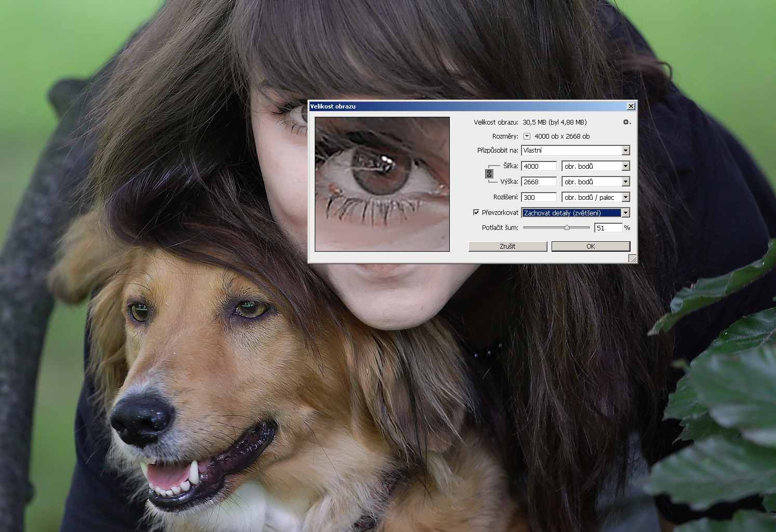Confirm with the OK button

pos(591,246)
